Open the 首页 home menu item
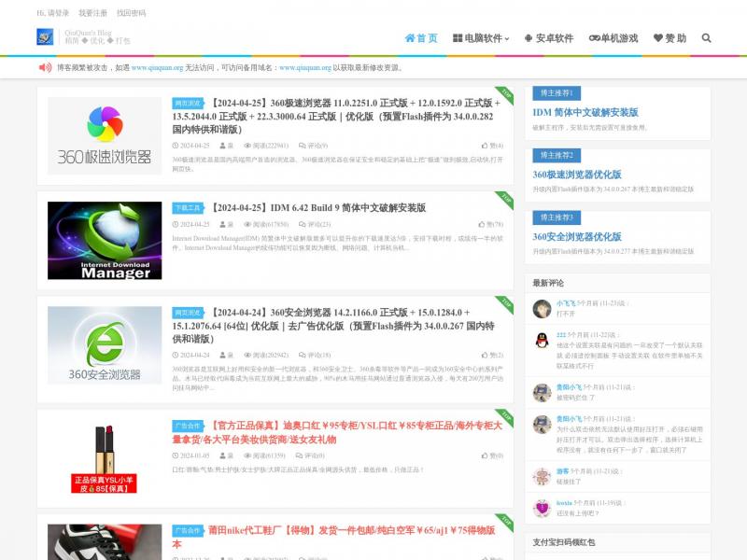747x560 pixels. 421,38
